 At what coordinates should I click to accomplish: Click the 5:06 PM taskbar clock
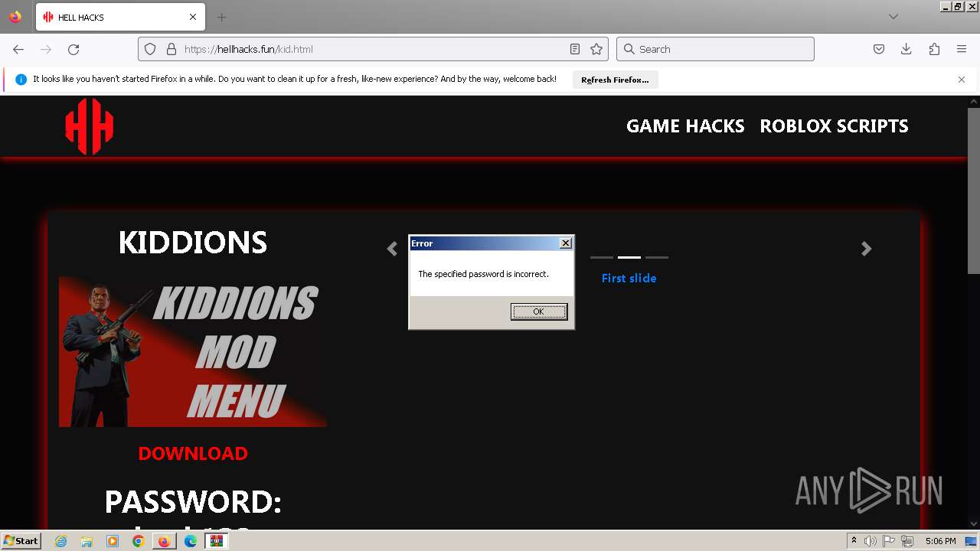click(x=940, y=541)
